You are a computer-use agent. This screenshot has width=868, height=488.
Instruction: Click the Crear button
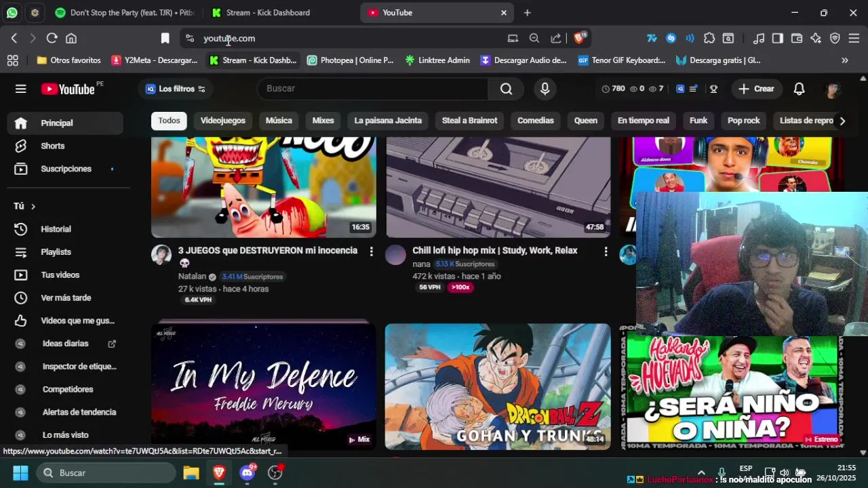(757, 89)
